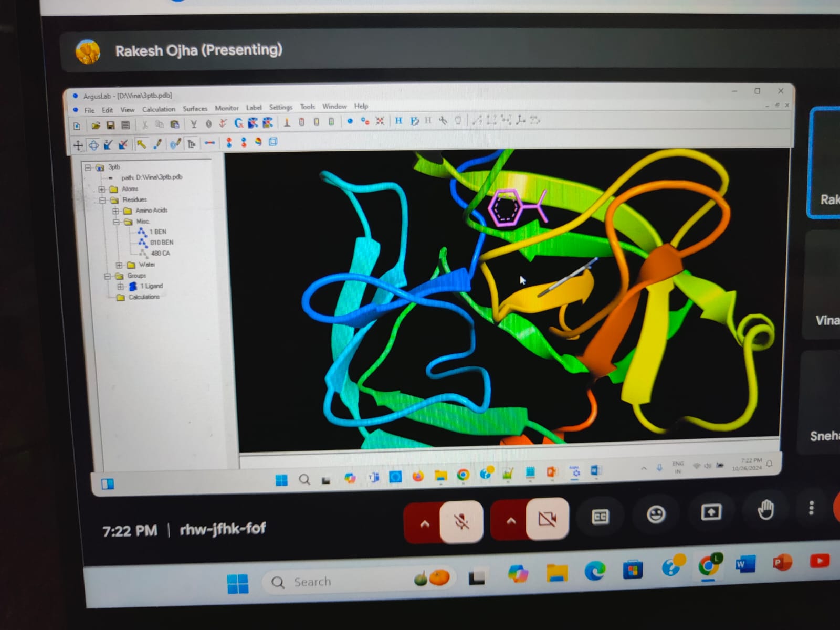
Task: Open the Surfaces menu
Action: point(195,109)
